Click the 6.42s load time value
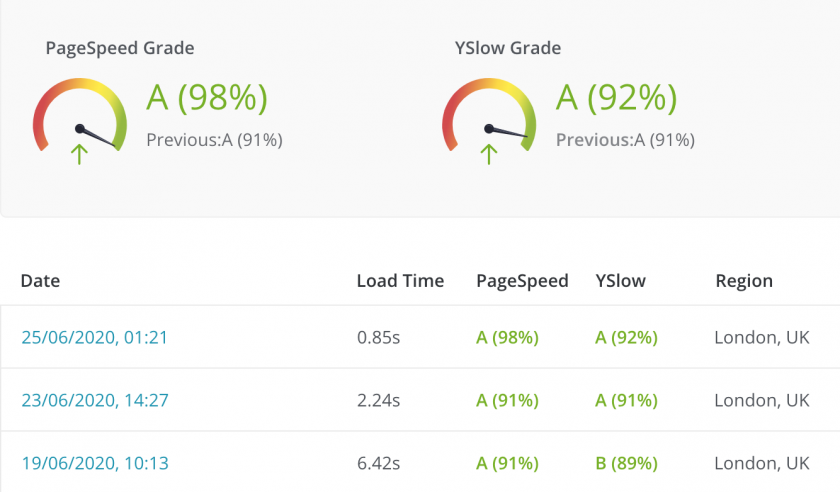 pos(378,464)
